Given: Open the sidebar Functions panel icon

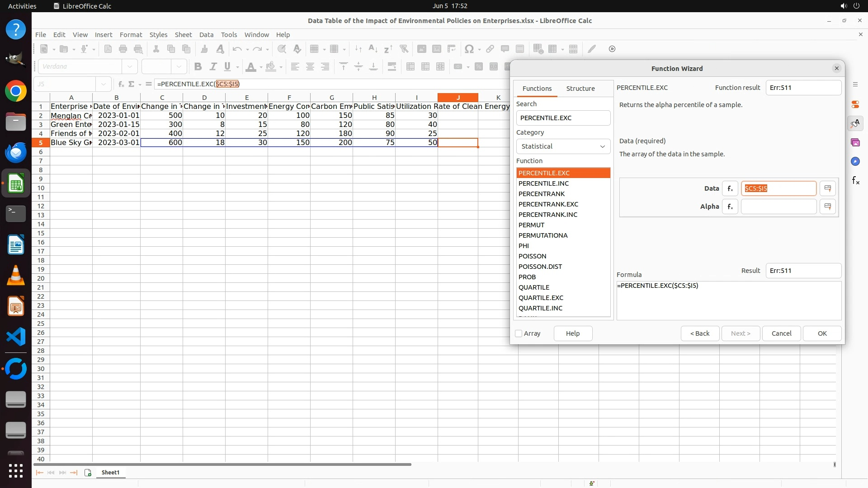Looking at the screenshot, I should pyautogui.click(x=855, y=181).
